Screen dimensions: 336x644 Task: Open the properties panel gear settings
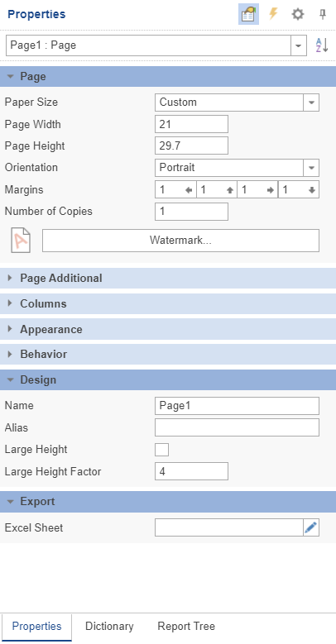tap(298, 14)
